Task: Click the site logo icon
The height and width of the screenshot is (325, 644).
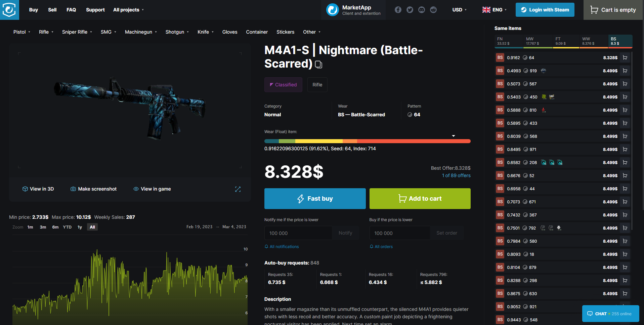Action: 9,10
